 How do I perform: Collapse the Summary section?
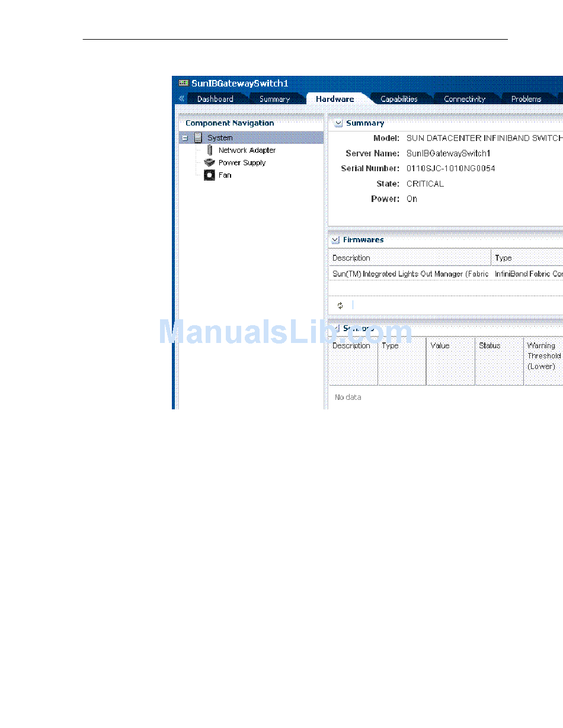[x=338, y=123]
